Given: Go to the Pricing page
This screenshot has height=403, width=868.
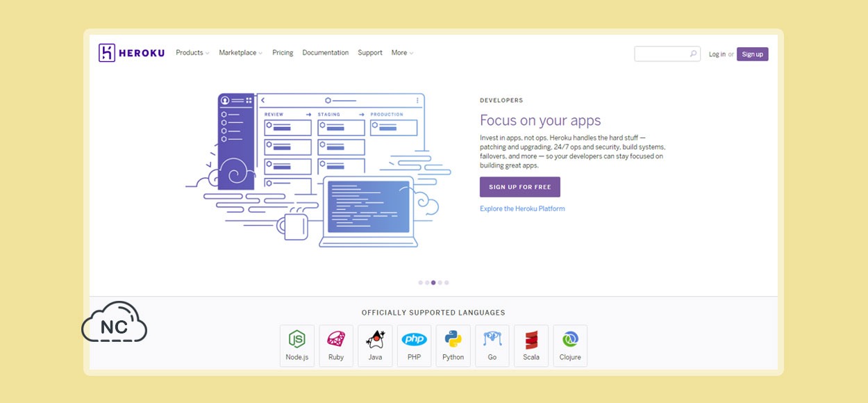Looking at the screenshot, I should [x=283, y=53].
